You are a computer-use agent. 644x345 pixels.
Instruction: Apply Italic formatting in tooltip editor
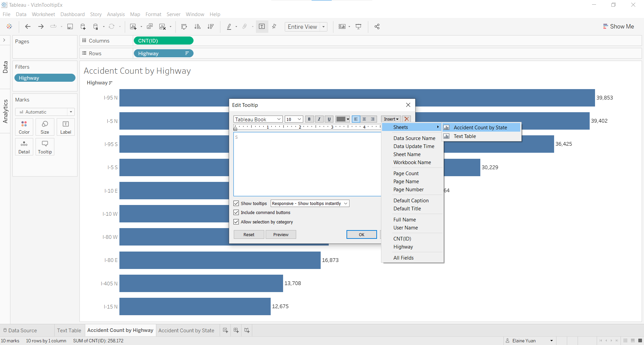(319, 119)
